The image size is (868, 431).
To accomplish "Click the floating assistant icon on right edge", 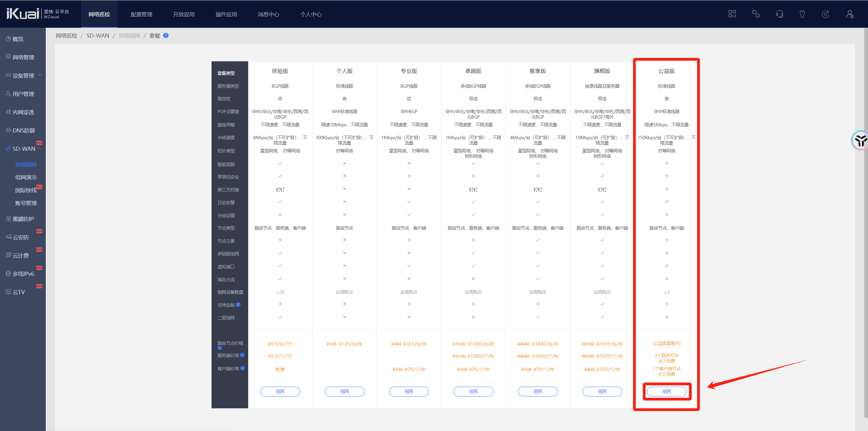I will [x=861, y=140].
